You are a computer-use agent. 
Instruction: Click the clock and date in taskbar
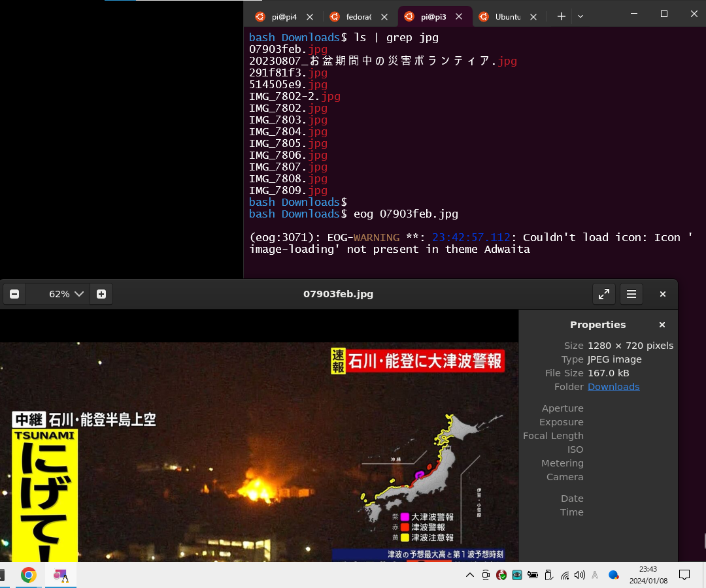click(648, 575)
